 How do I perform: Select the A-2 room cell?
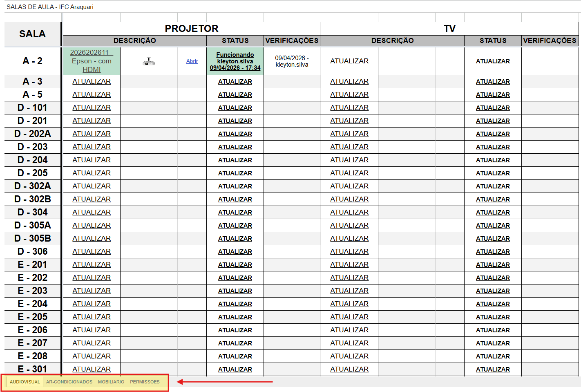tap(33, 61)
